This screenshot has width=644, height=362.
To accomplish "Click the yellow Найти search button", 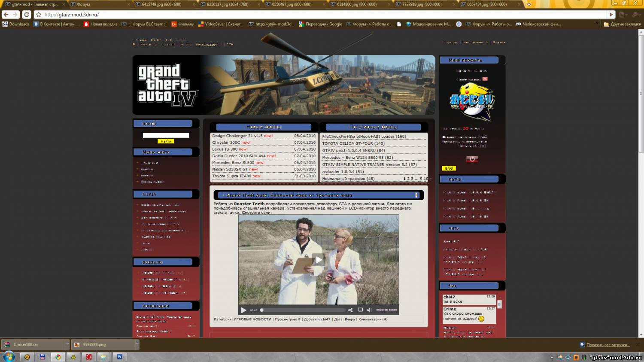I will pyautogui.click(x=166, y=141).
